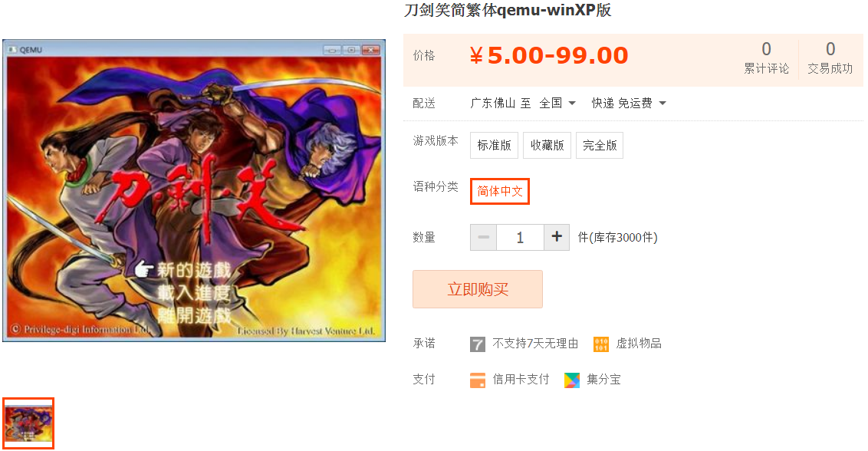Click the QEMU window title icon
Image resolution: width=868 pixels, height=451 pixels.
point(12,50)
